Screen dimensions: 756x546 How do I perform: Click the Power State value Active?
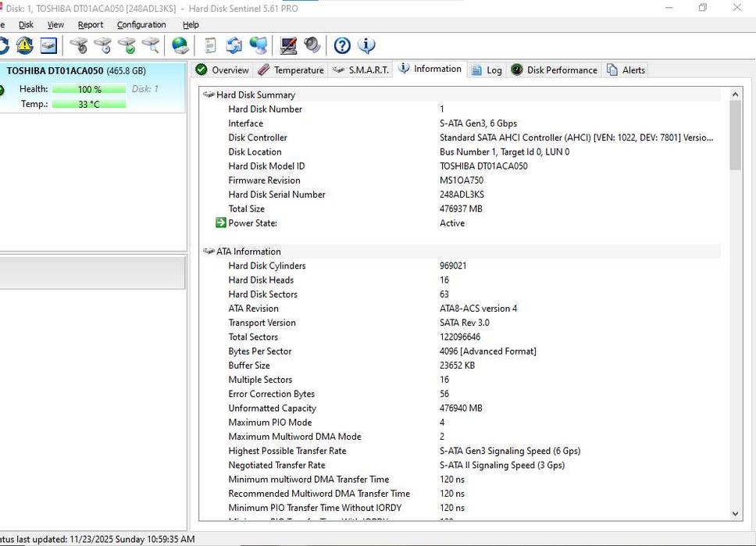pos(452,223)
